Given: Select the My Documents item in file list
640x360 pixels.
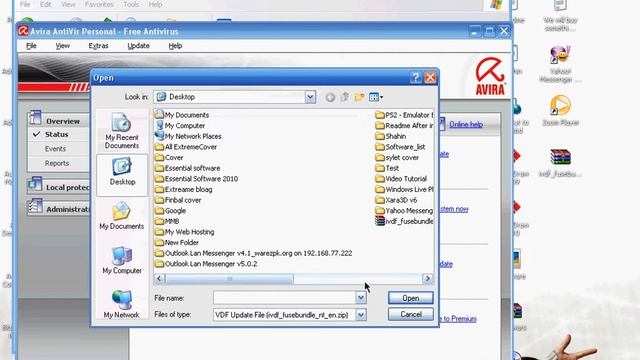Looking at the screenshot, I should click(x=182, y=115).
